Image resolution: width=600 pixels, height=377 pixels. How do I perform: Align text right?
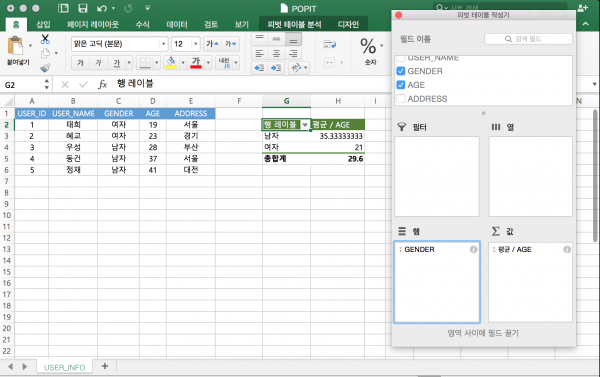tap(293, 53)
